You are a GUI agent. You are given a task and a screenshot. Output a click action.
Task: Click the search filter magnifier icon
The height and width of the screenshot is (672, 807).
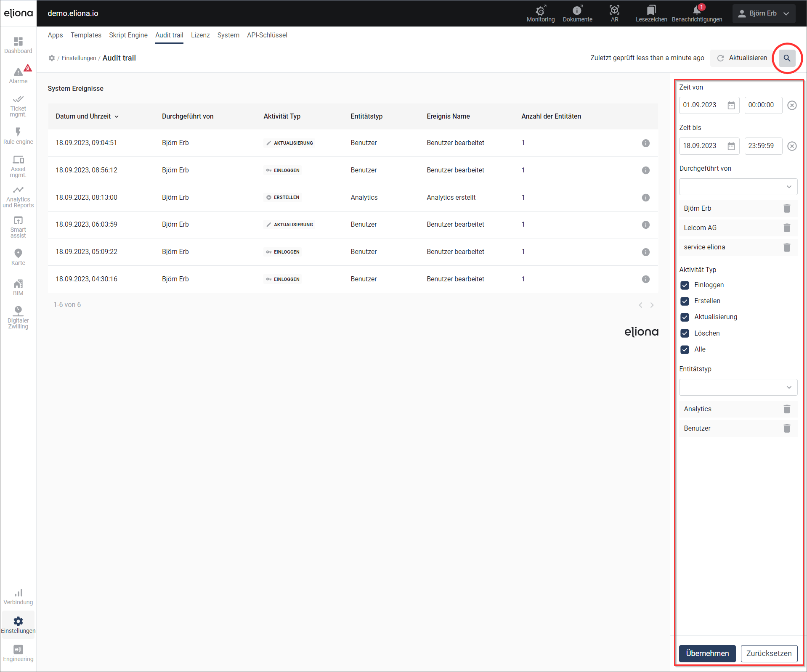point(786,58)
